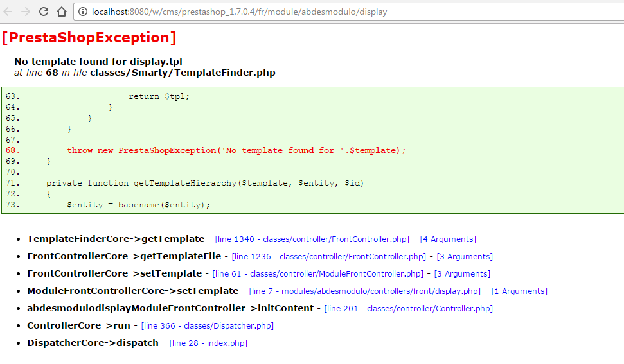Click code line 63 return $tpl
The width and height of the screenshot is (624, 364).
point(159,96)
